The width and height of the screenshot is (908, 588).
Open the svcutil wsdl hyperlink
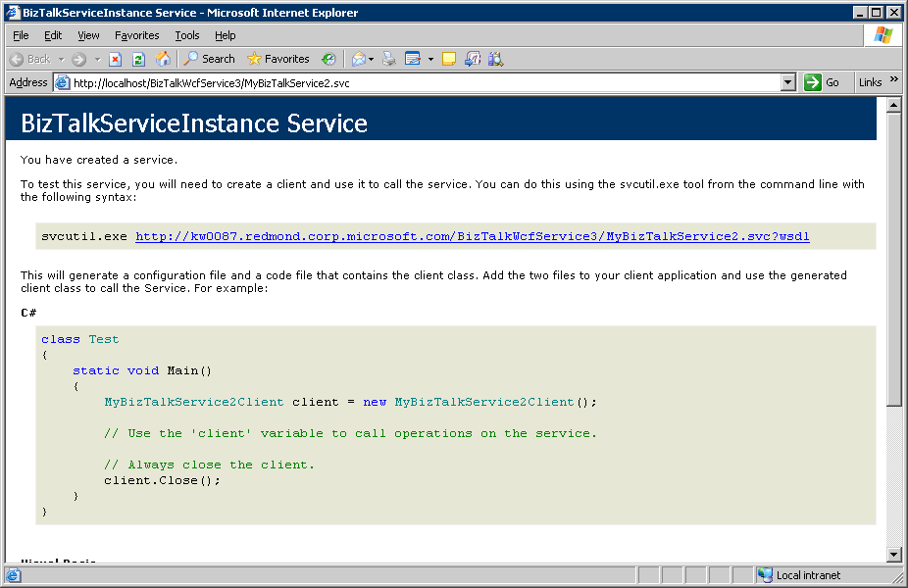pos(472,236)
